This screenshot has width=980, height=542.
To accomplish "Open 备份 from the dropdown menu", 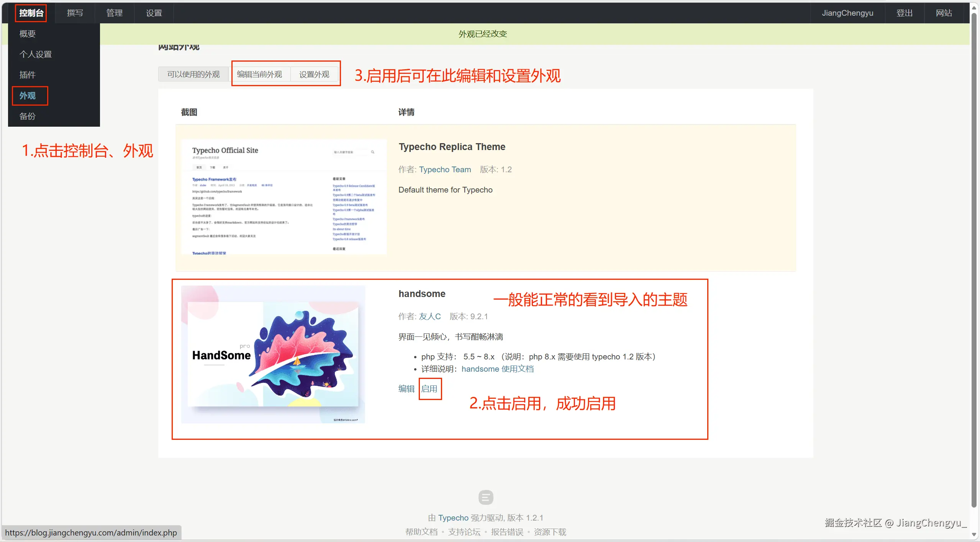I will coord(28,116).
